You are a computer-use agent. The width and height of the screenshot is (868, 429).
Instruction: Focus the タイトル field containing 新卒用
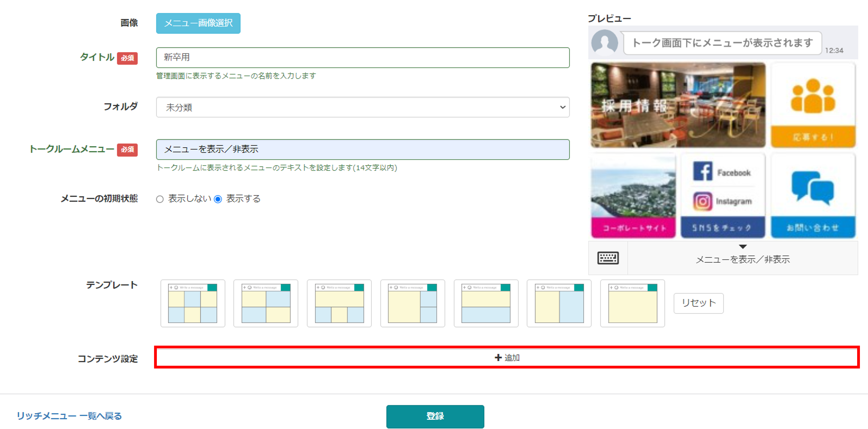point(363,58)
